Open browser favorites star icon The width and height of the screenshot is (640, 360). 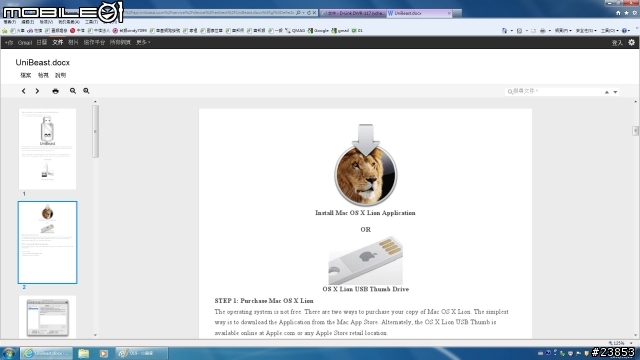coord(626,13)
